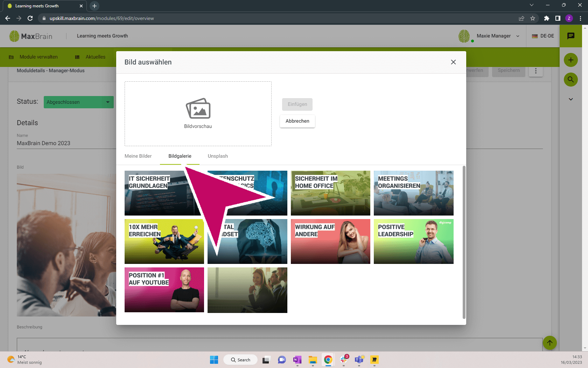Click the Bildvorschau image placeholder icon

click(x=198, y=109)
